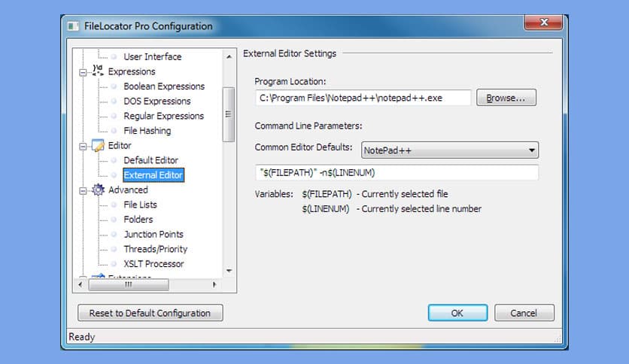The height and width of the screenshot is (364, 629).
Task: Select Junction Points tree item
Action: (x=153, y=235)
